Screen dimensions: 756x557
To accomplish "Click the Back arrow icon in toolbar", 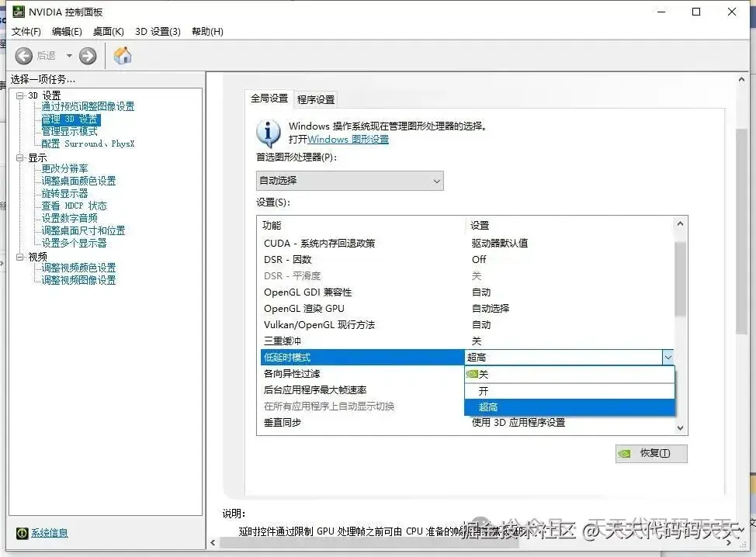I will (23, 56).
